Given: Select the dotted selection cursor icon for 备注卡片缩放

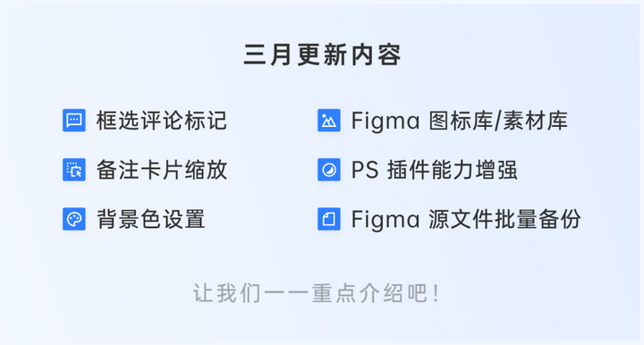Looking at the screenshot, I should tap(74, 170).
